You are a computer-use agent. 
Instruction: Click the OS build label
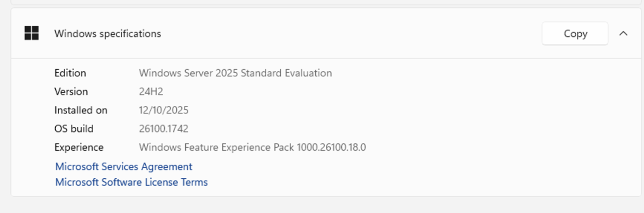tap(74, 129)
